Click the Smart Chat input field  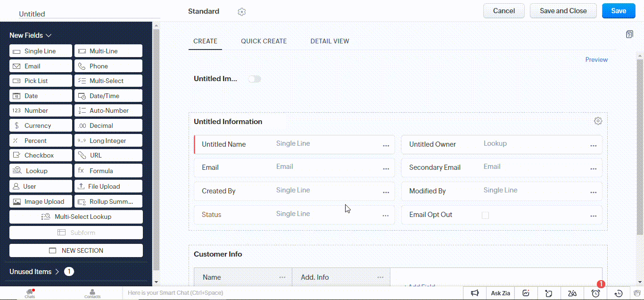pyautogui.click(x=212, y=293)
